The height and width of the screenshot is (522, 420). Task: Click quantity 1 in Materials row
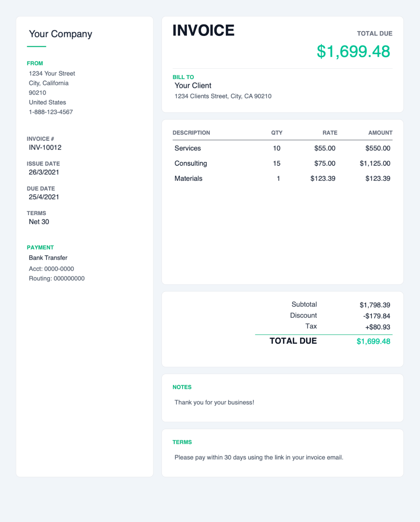click(278, 178)
